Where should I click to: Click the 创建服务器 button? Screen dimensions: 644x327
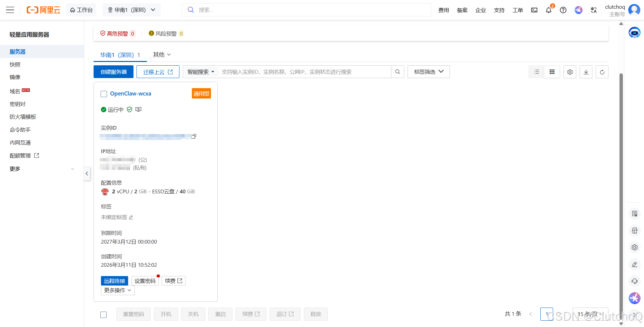click(x=113, y=72)
